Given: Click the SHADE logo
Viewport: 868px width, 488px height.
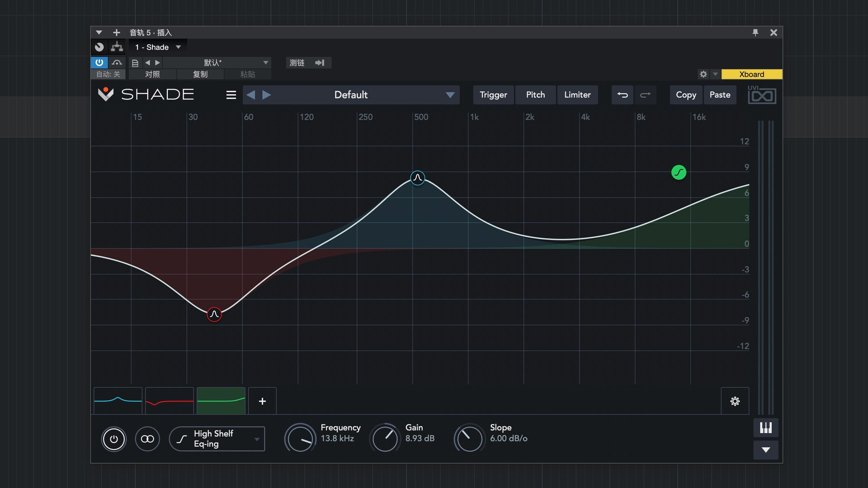Looking at the screenshot, I should (146, 94).
